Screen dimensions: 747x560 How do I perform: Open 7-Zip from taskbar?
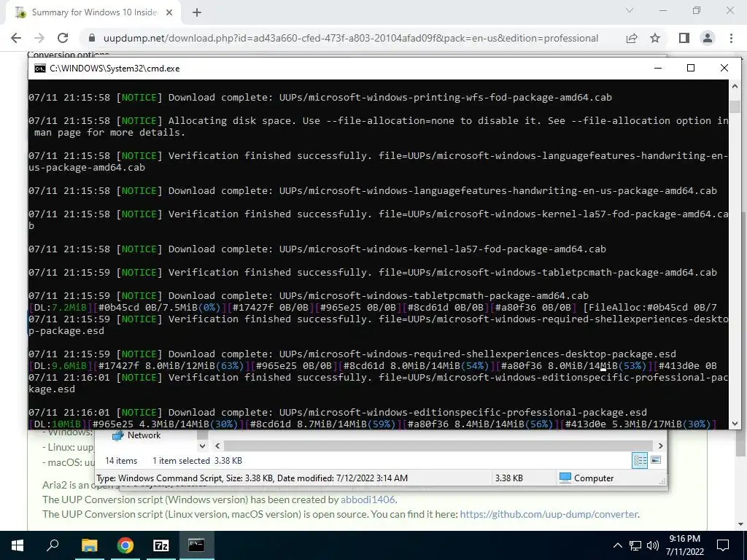point(161,545)
